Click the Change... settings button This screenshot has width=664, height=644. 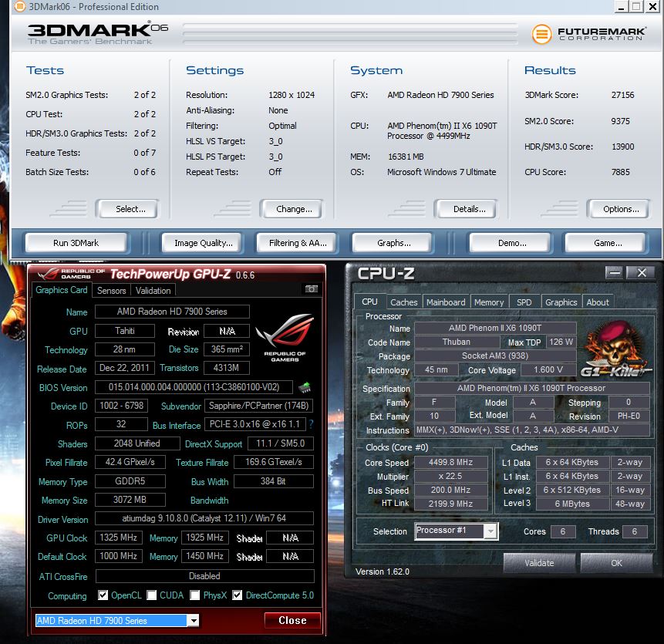(294, 209)
